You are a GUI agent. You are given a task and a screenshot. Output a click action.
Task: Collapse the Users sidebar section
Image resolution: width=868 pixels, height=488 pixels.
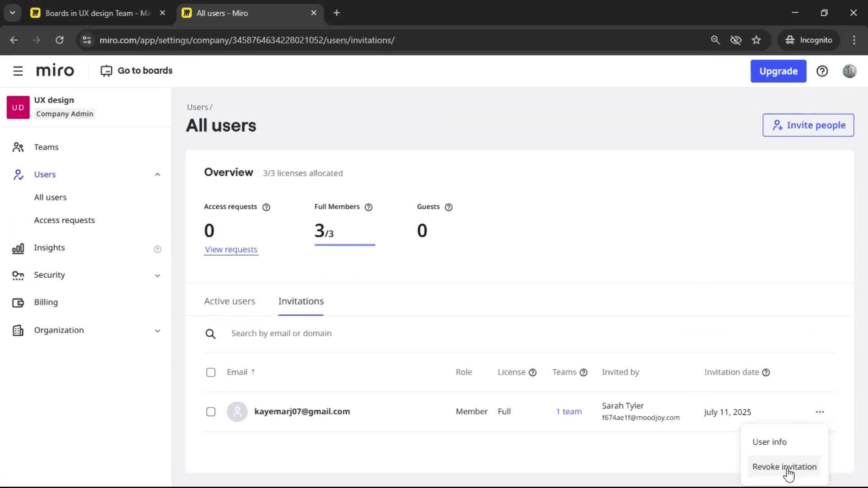point(157,174)
